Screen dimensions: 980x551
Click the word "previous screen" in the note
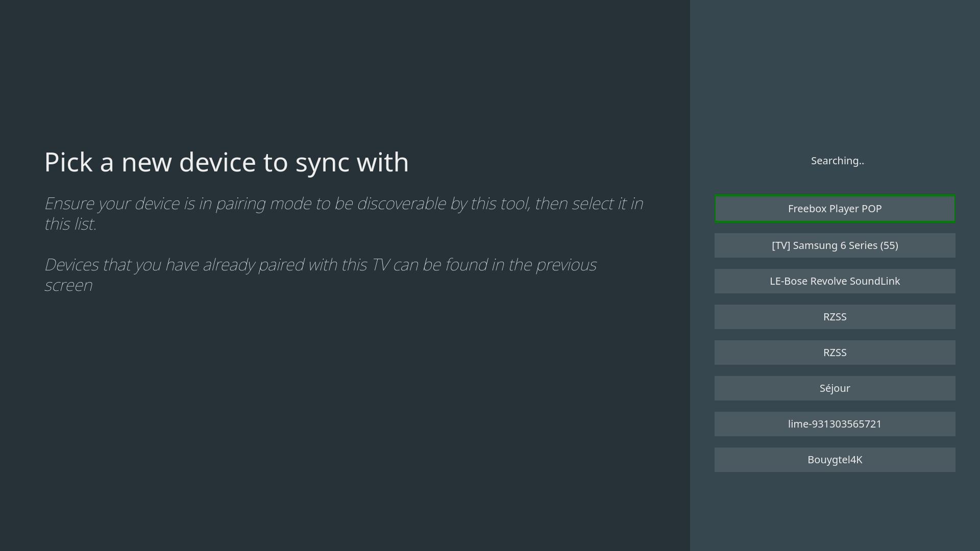click(x=566, y=265)
